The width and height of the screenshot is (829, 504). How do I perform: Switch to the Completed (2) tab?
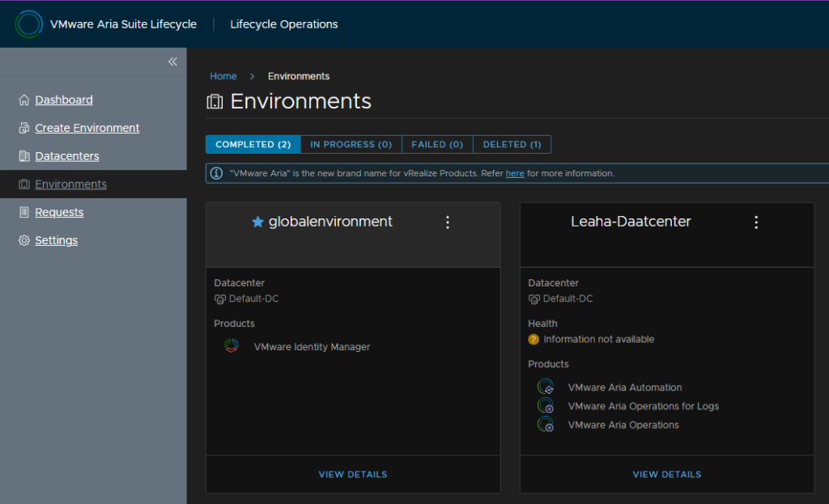[253, 144]
